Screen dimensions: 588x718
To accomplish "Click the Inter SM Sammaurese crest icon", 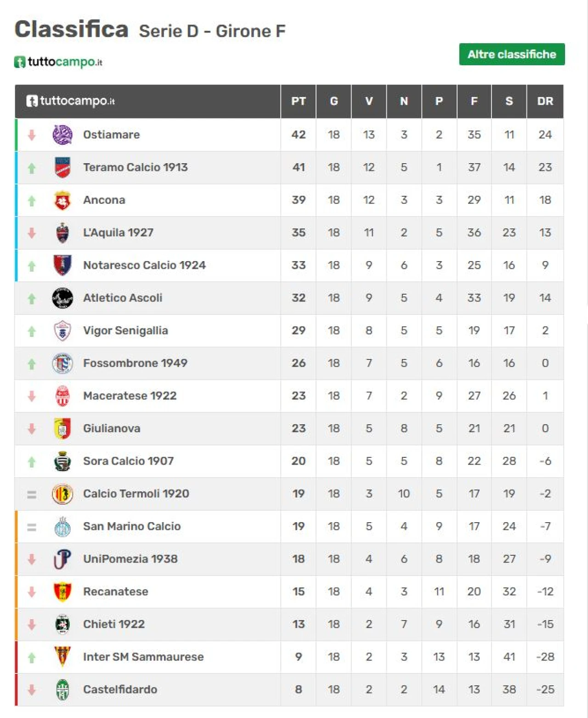I will tap(62, 657).
